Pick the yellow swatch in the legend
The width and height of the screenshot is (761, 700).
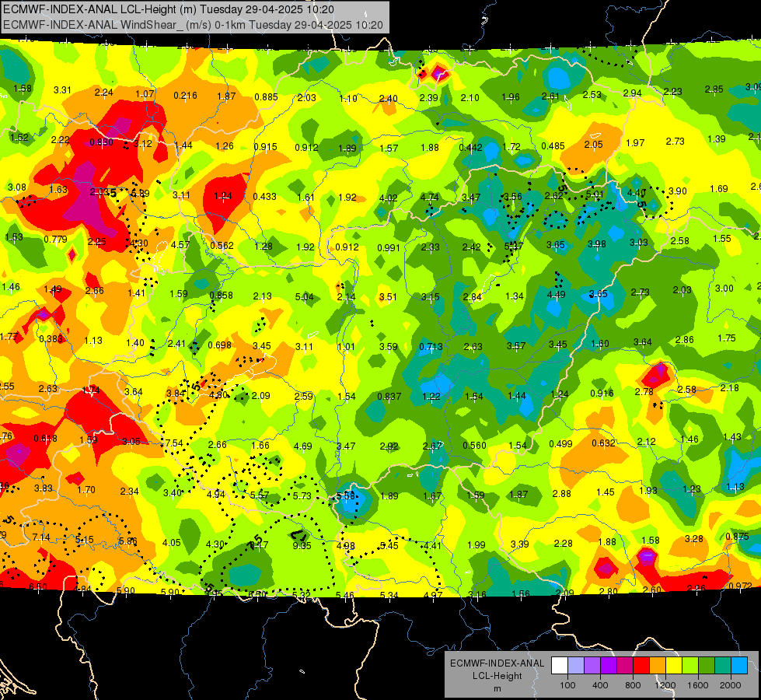(x=674, y=665)
